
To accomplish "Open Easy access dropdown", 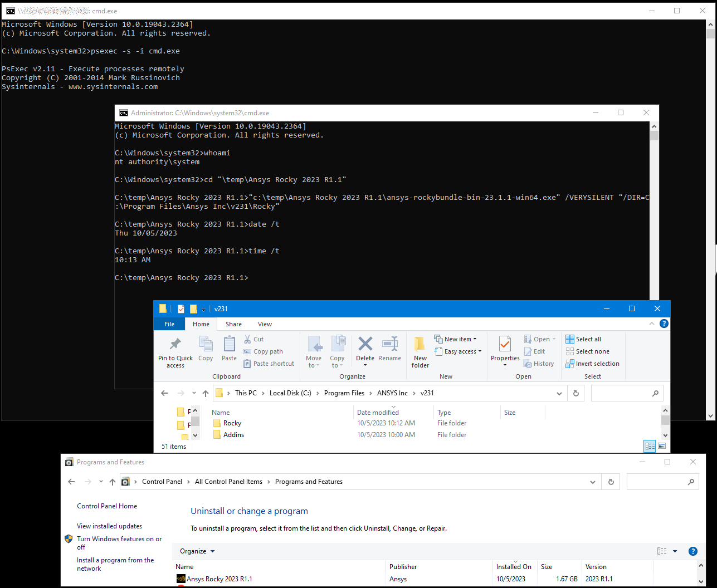I will (458, 351).
